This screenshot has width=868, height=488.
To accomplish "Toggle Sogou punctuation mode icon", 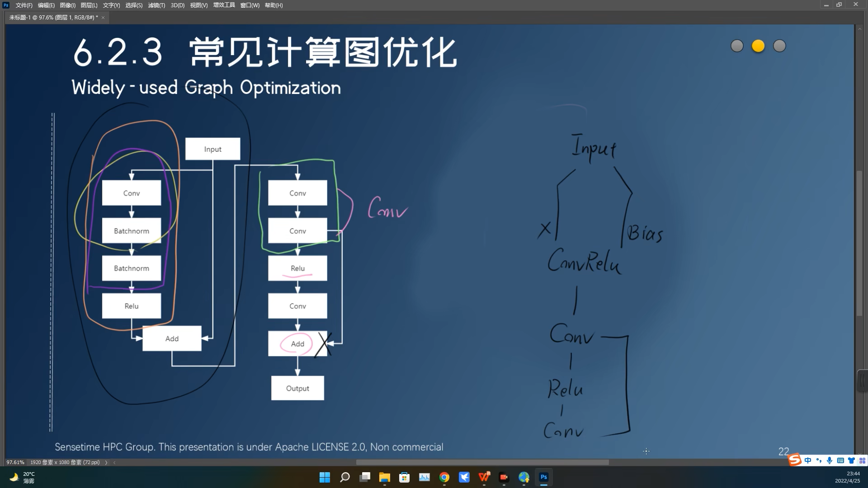I will point(819,460).
